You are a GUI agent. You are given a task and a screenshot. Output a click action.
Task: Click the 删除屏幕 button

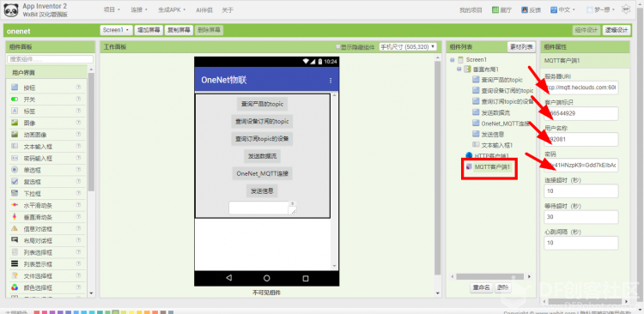pyautogui.click(x=209, y=30)
